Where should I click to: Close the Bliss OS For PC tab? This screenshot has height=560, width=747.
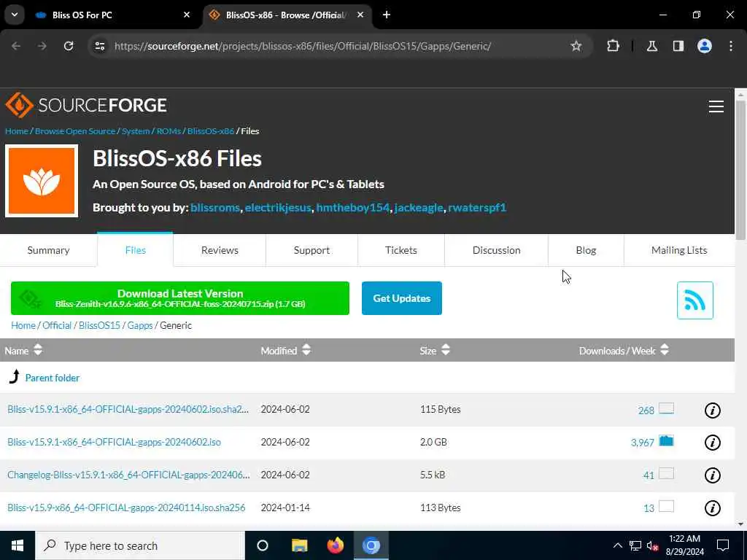[187, 15]
